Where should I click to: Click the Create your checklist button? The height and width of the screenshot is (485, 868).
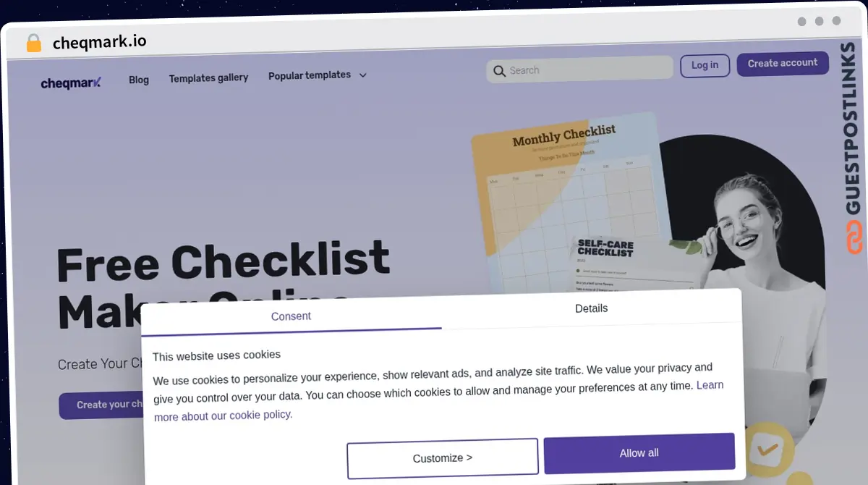[x=101, y=405]
